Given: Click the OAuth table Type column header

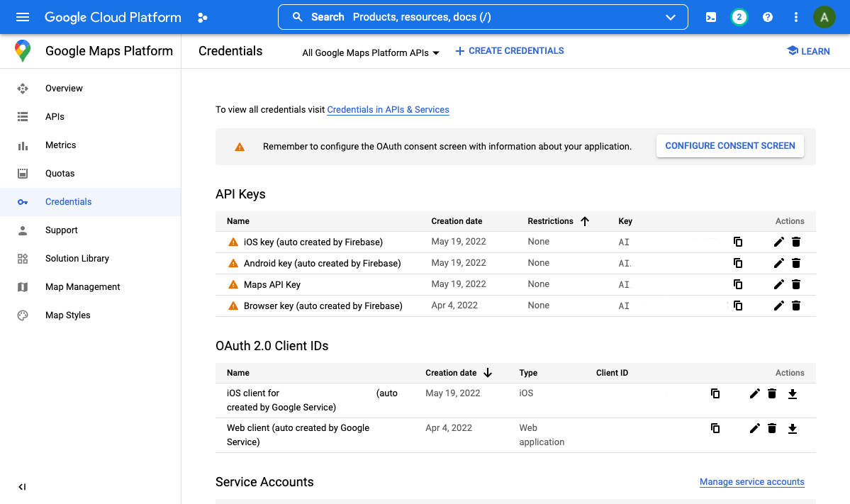Looking at the screenshot, I should click(528, 373).
